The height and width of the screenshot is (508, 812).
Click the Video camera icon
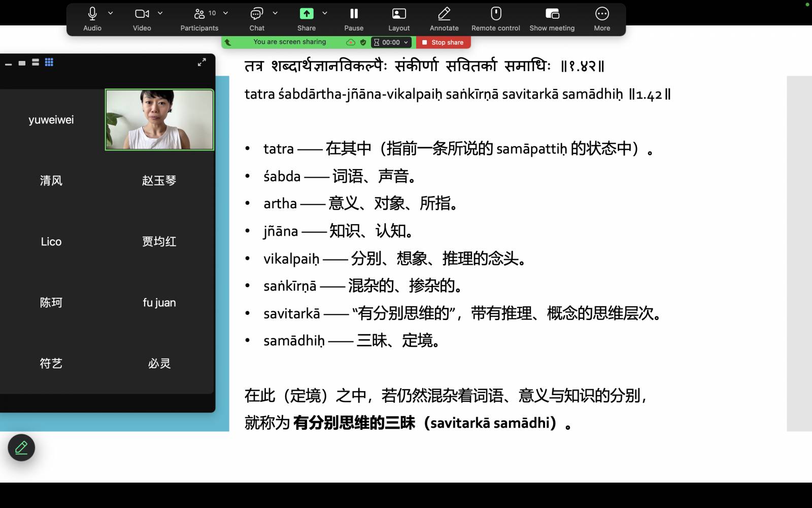[x=142, y=14]
